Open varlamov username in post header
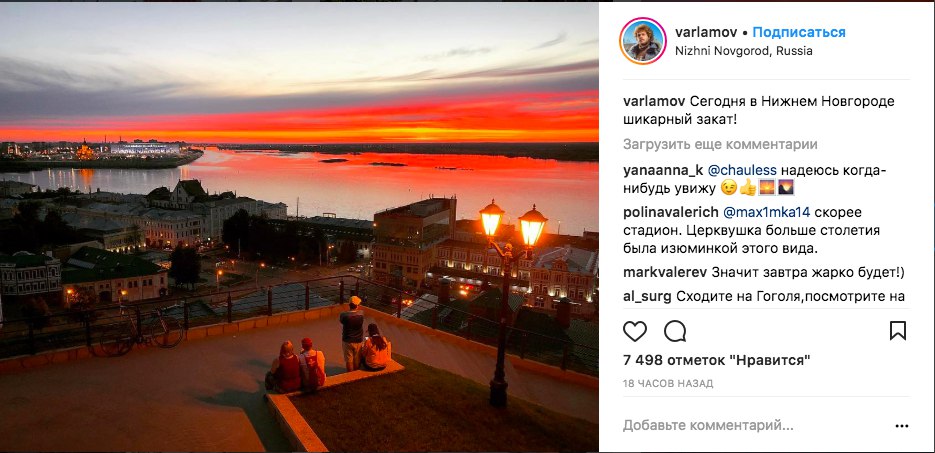The image size is (935, 453). click(x=706, y=32)
